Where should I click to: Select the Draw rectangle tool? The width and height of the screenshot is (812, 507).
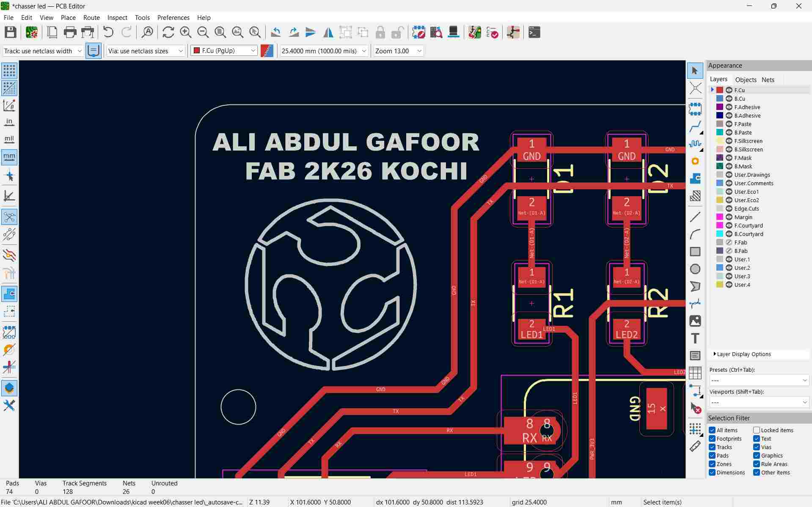(x=695, y=252)
